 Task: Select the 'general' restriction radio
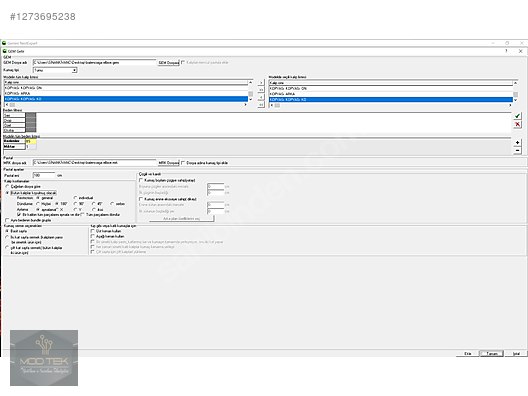(38, 198)
